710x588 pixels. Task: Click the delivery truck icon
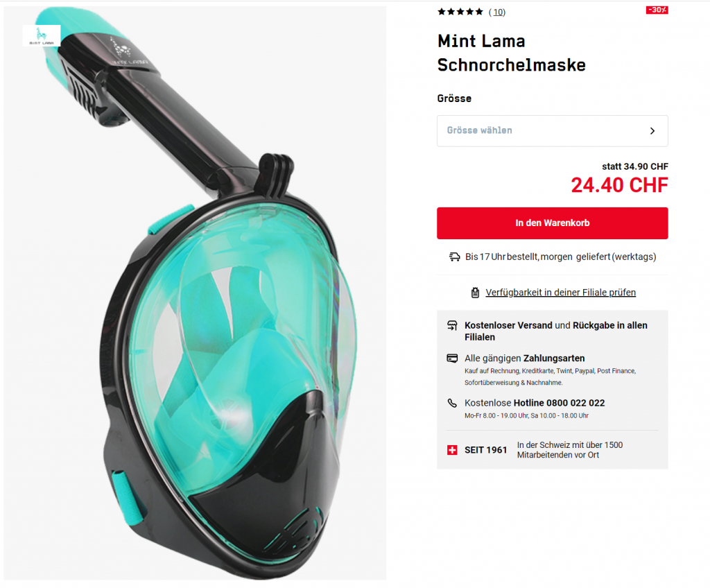pos(455,257)
